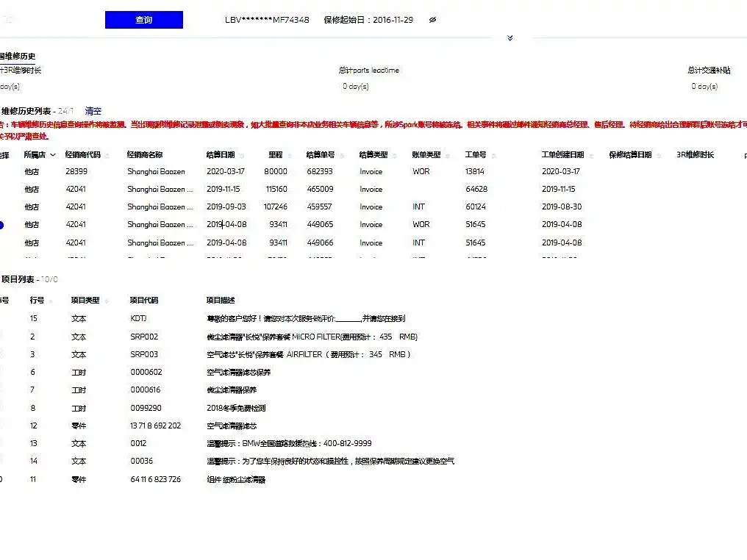Screen dimensions: 747x560
Task: Click the 总计parts leadtime label
Action: click(x=369, y=70)
